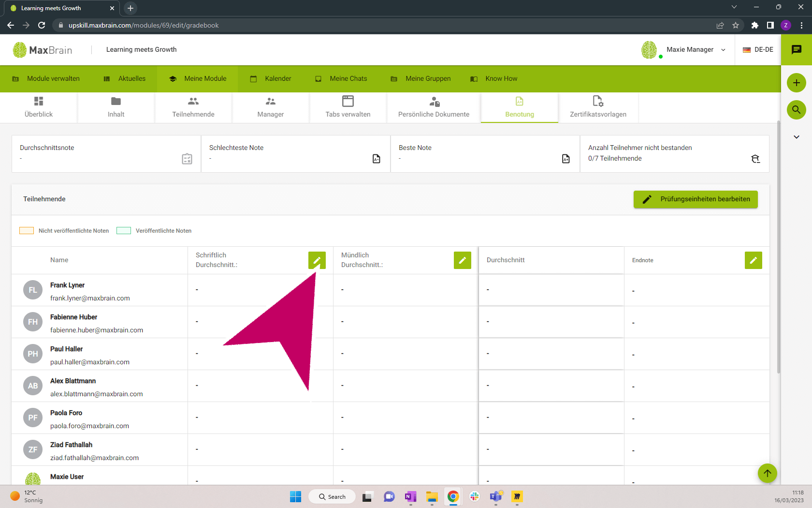Click the scroll-to-top arrow button

[768, 473]
